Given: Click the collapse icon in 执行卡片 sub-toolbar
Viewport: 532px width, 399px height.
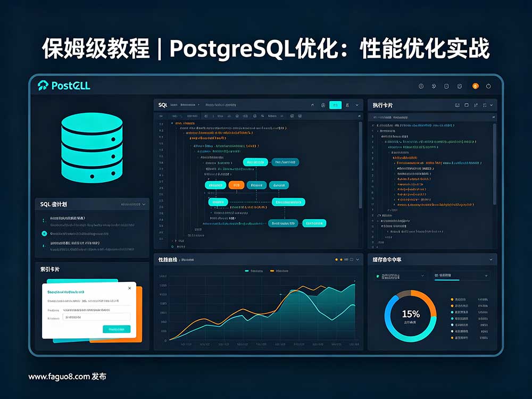Looking at the screenshot, I should tap(493, 117).
